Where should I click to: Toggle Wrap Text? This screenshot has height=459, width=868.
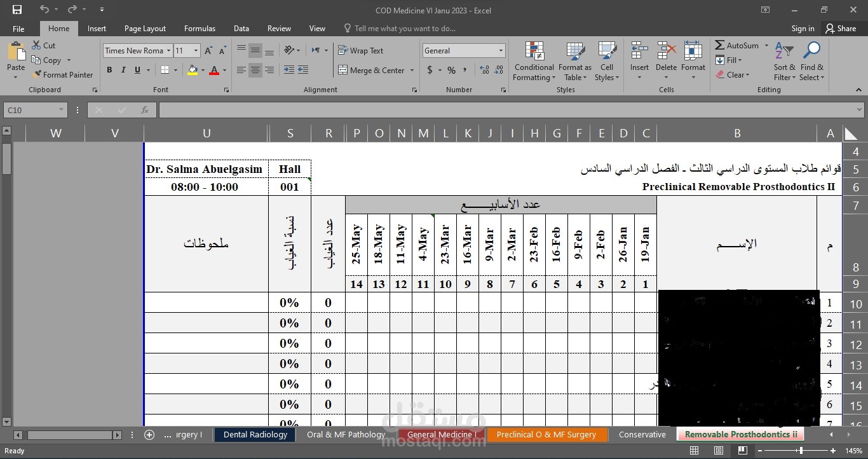(360, 50)
